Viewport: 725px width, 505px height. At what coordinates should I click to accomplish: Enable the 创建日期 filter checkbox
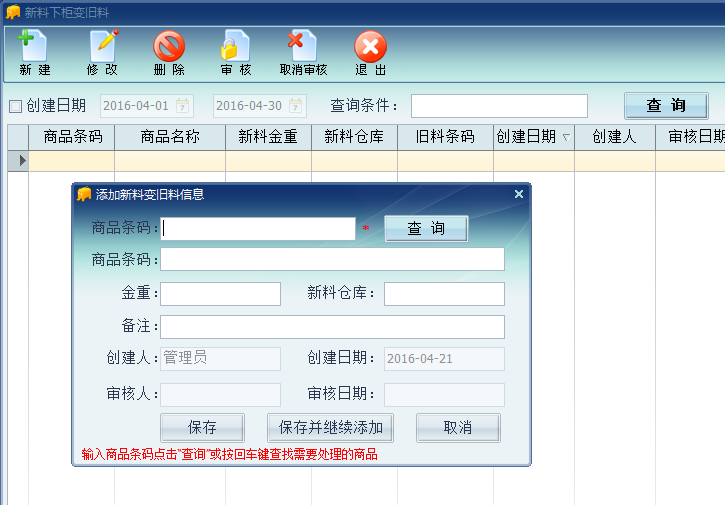pyautogui.click(x=15, y=106)
